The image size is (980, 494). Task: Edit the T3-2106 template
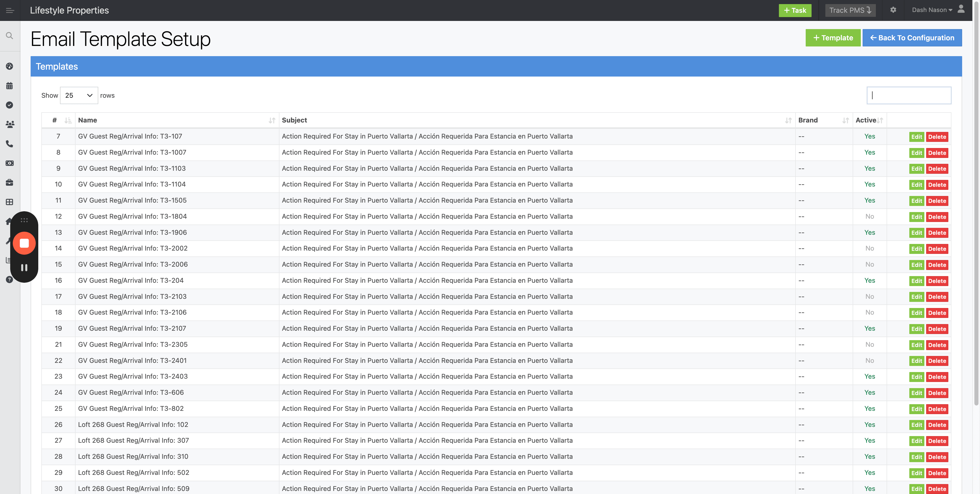tap(916, 313)
